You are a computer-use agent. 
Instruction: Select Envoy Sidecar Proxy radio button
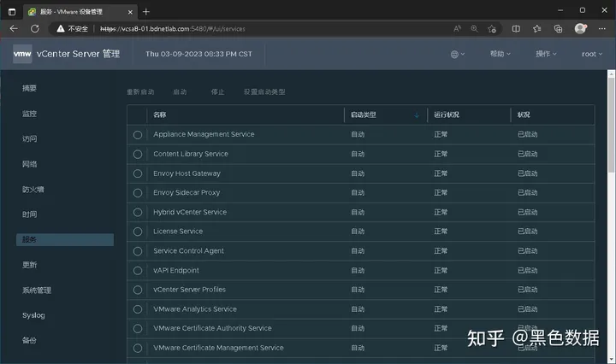[138, 193]
